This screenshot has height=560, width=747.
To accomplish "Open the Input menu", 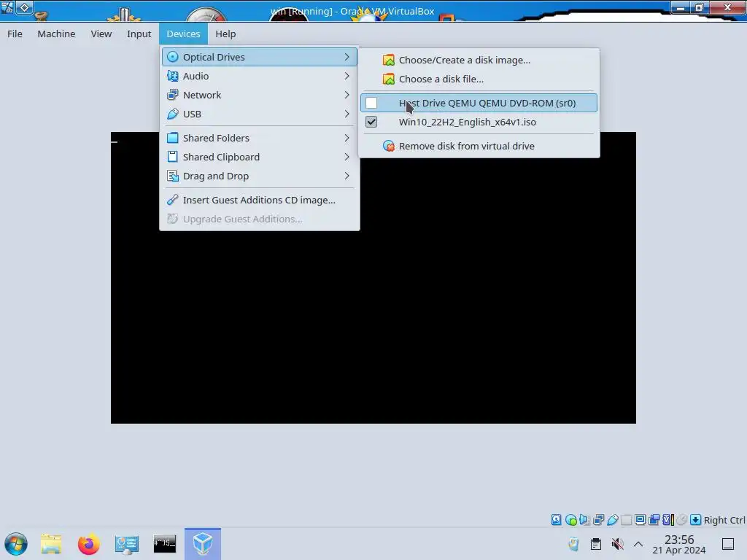I will tap(139, 34).
